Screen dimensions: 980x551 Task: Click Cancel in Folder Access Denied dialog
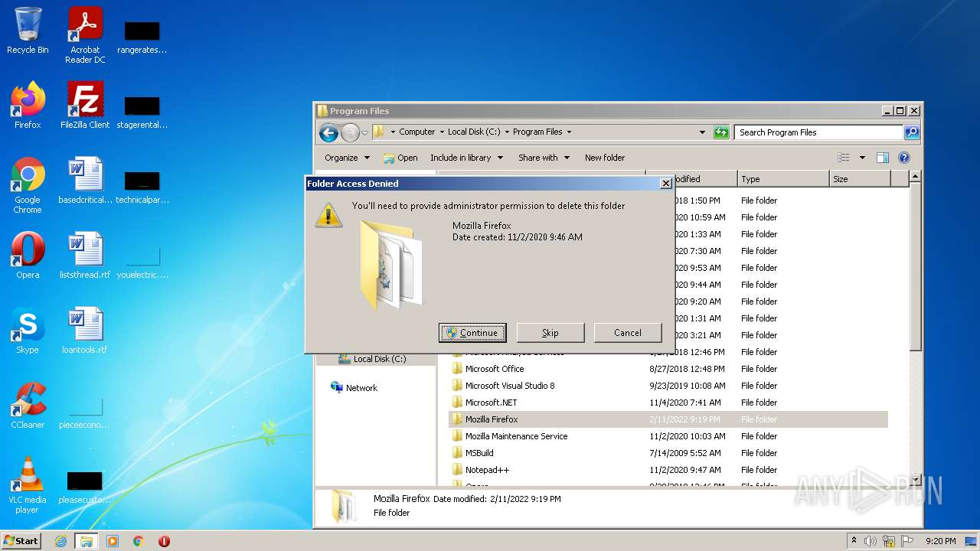click(x=628, y=333)
